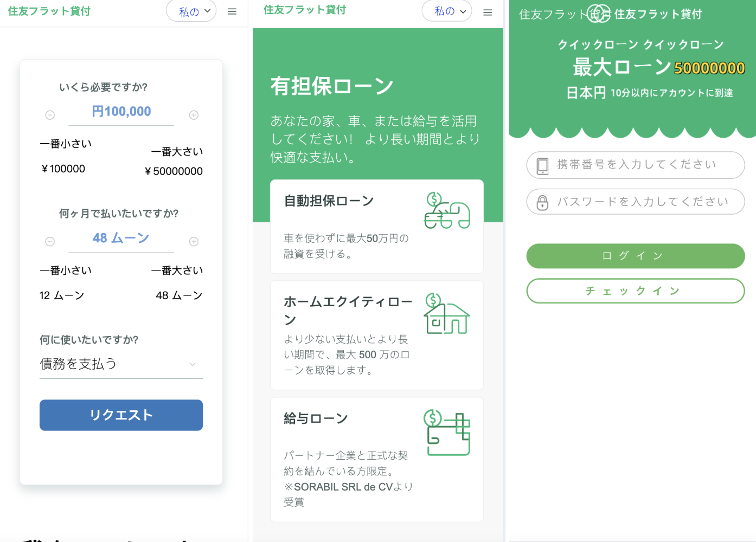Open the ホームエクイティローン card
756x542 pixels.
pos(377,335)
